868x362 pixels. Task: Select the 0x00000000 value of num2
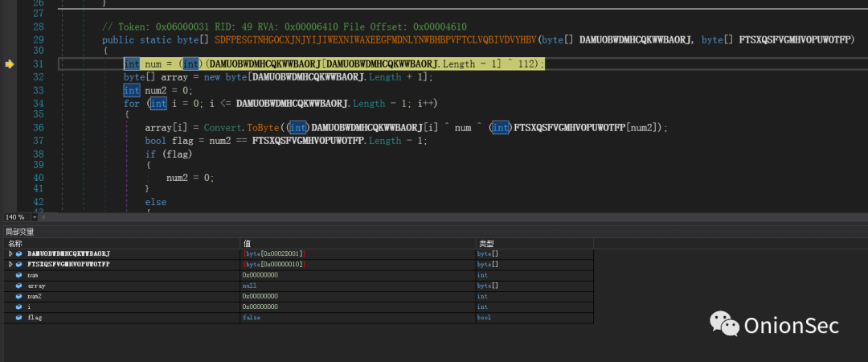coord(260,297)
